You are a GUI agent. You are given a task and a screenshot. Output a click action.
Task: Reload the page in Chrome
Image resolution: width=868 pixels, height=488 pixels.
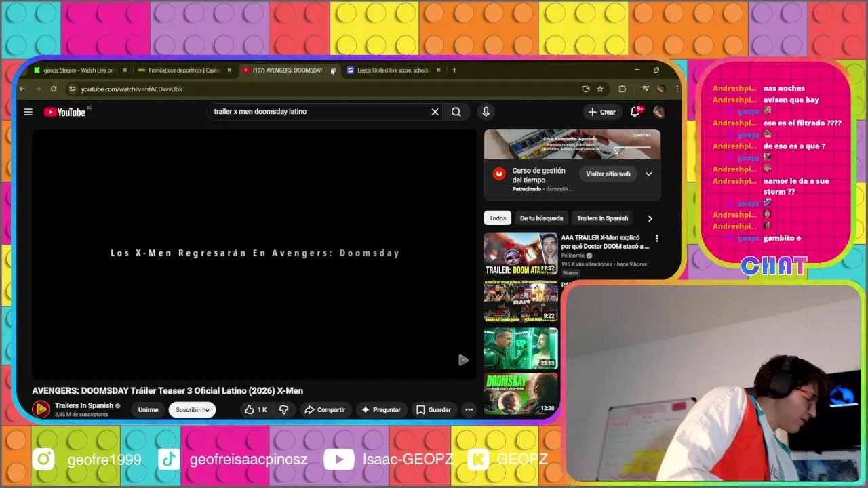[54, 89]
